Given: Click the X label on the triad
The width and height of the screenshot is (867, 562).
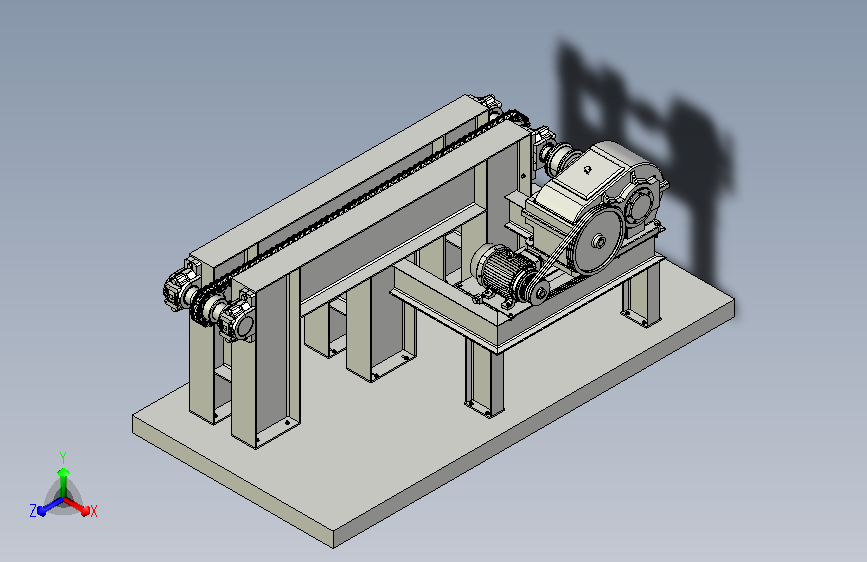Looking at the screenshot, I should coord(93,512).
